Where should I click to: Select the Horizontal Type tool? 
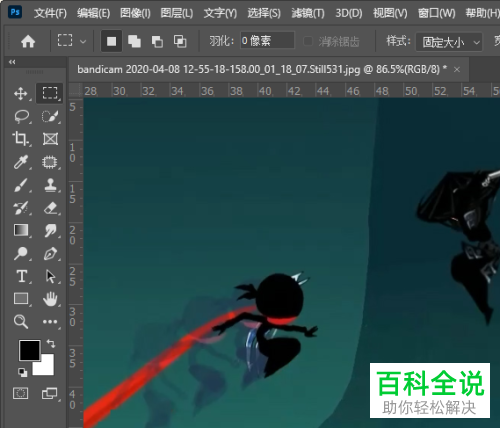click(22, 276)
